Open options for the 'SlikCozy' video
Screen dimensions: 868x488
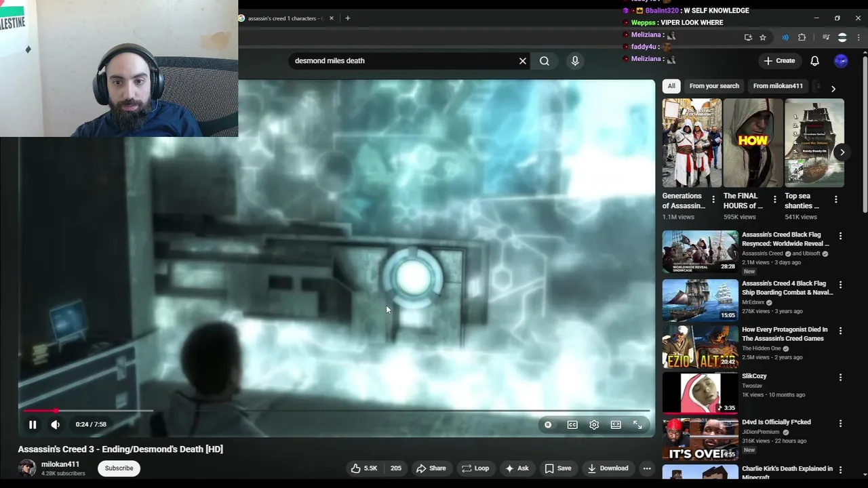tap(840, 378)
